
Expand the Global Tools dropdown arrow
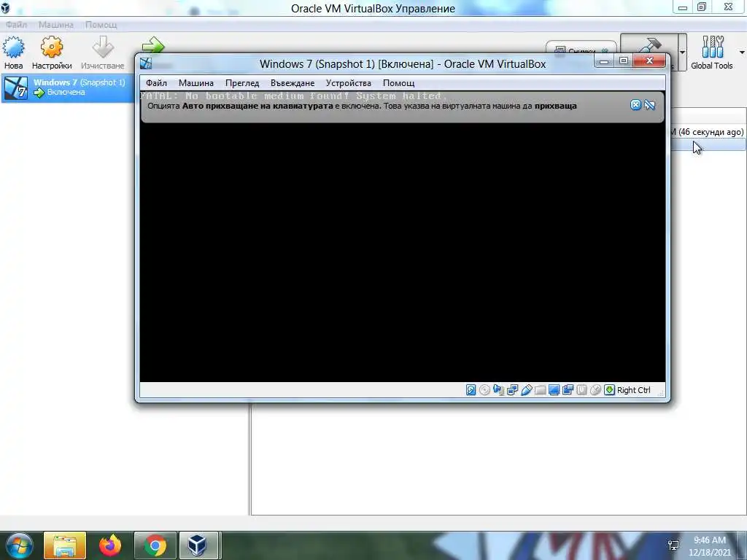[742, 52]
